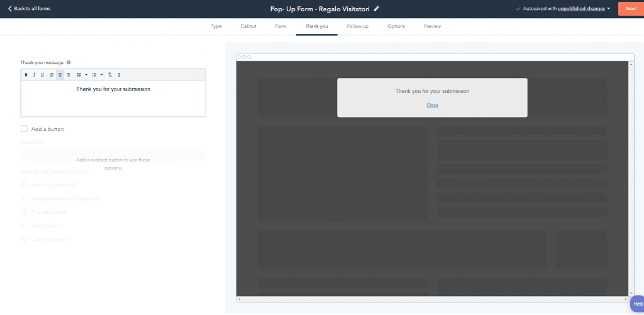644x315 pixels.
Task: Open the bulleted list dropdown
Action: point(82,75)
